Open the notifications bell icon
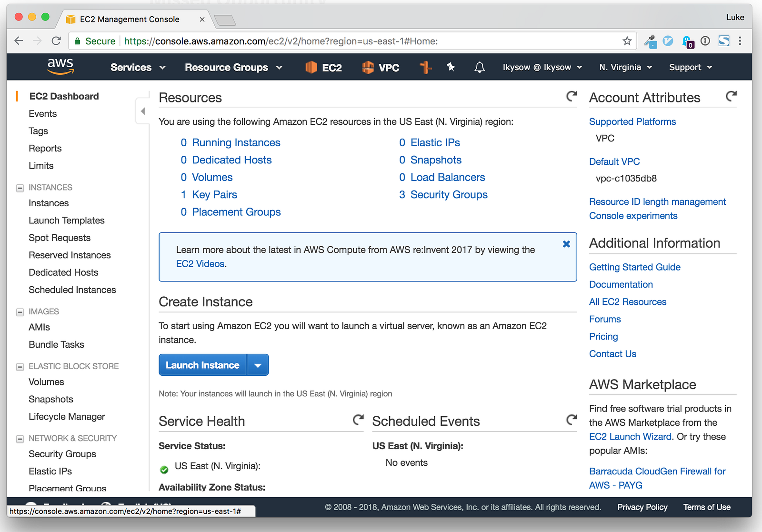The width and height of the screenshot is (762, 532). click(480, 68)
